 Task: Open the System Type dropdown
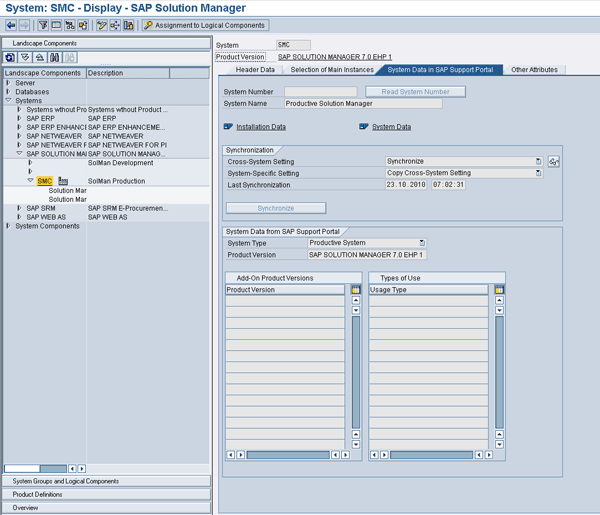[x=422, y=243]
